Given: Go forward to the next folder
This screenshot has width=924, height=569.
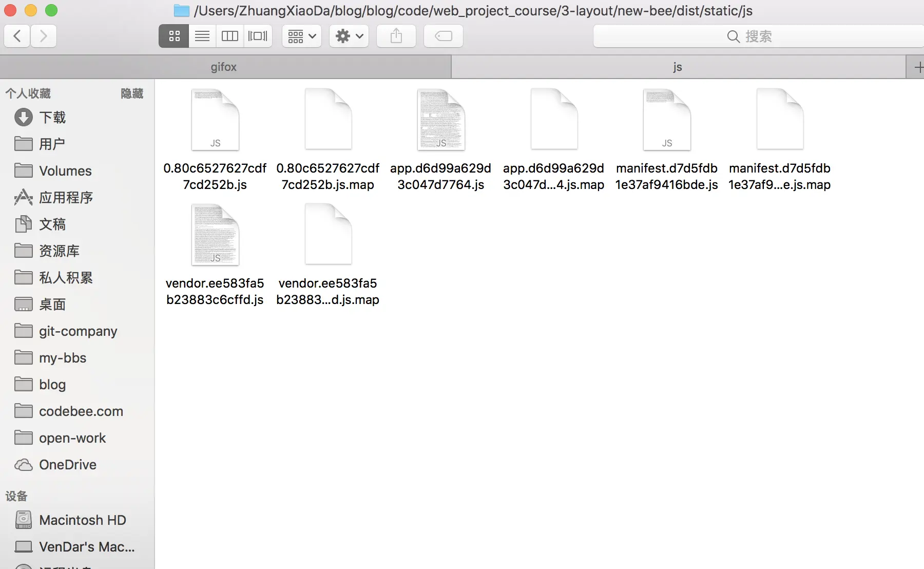Looking at the screenshot, I should 44,36.
